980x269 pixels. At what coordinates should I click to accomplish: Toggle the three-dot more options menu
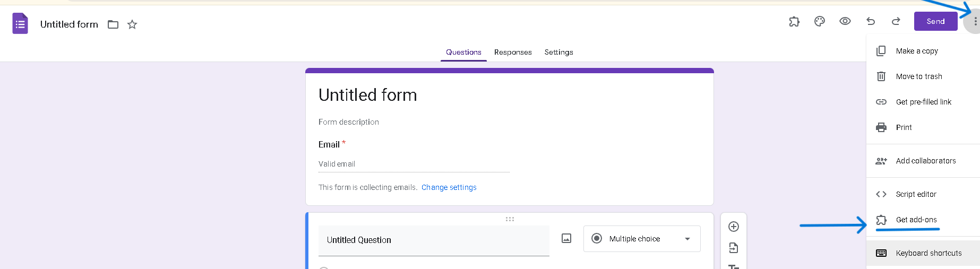[975, 22]
